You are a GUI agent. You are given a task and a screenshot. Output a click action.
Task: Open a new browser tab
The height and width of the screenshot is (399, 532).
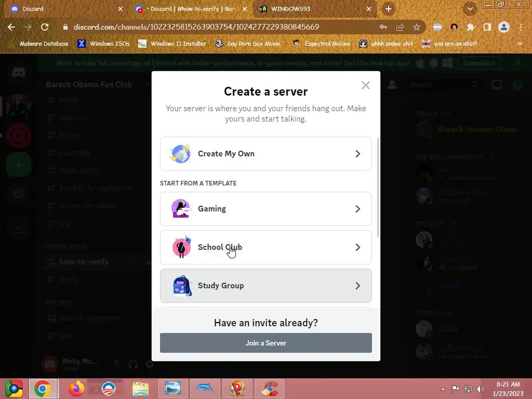pyautogui.click(x=389, y=9)
